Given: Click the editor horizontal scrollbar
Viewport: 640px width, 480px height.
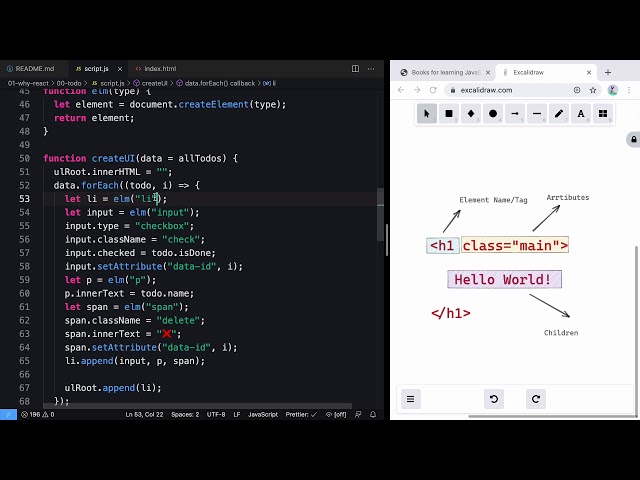Looking at the screenshot, I should tap(196, 406).
